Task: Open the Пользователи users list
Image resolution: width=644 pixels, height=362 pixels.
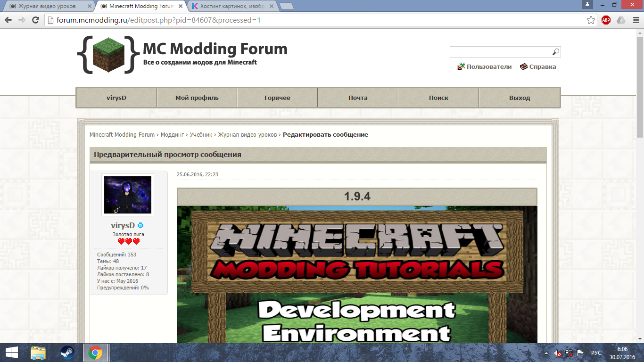Action: pos(484,67)
